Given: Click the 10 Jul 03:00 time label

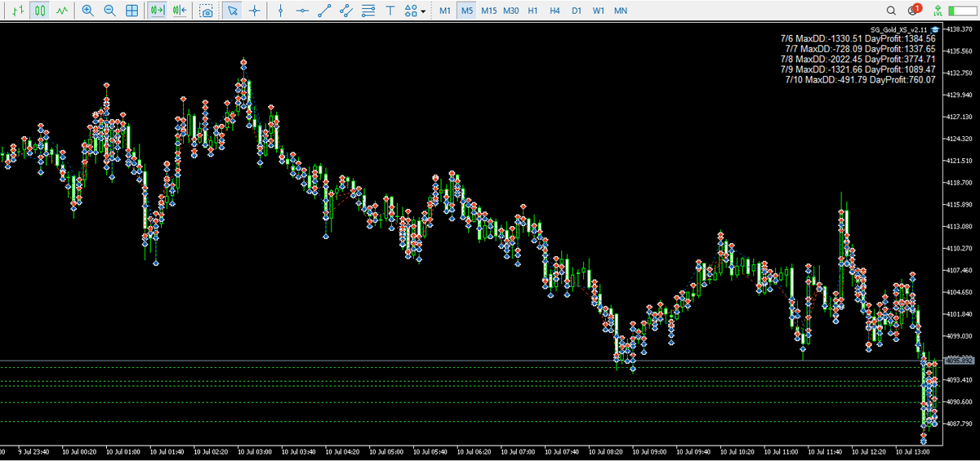Looking at the screenshot, I should tap(253, 450).
